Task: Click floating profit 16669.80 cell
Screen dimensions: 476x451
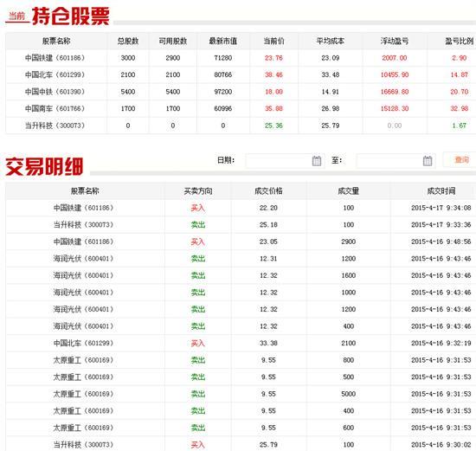Action: pyautogui.click(x=395, y=92)
